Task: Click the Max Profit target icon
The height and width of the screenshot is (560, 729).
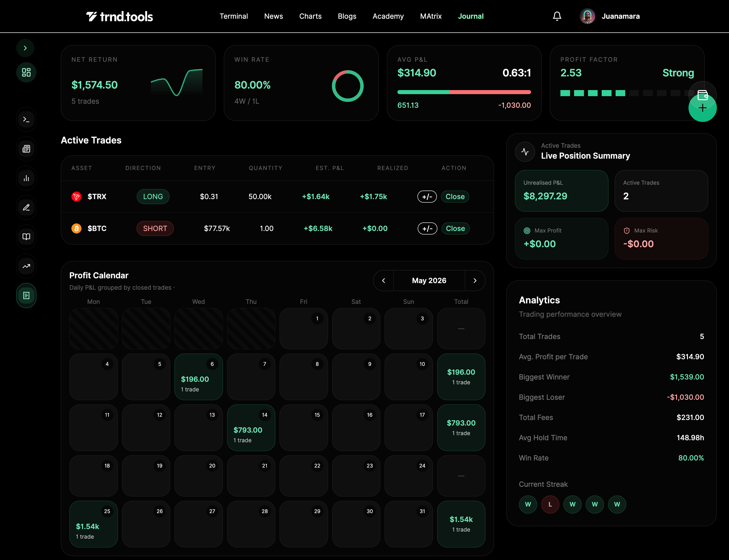Action: pyautogui.click(x=527, y=231)
